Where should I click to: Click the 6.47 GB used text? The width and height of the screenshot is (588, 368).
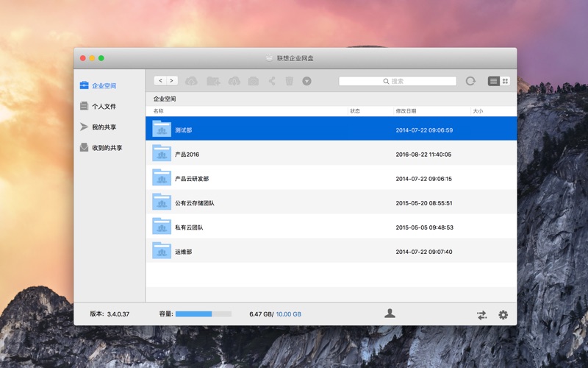pyautogui.click(x=261, y=314)
